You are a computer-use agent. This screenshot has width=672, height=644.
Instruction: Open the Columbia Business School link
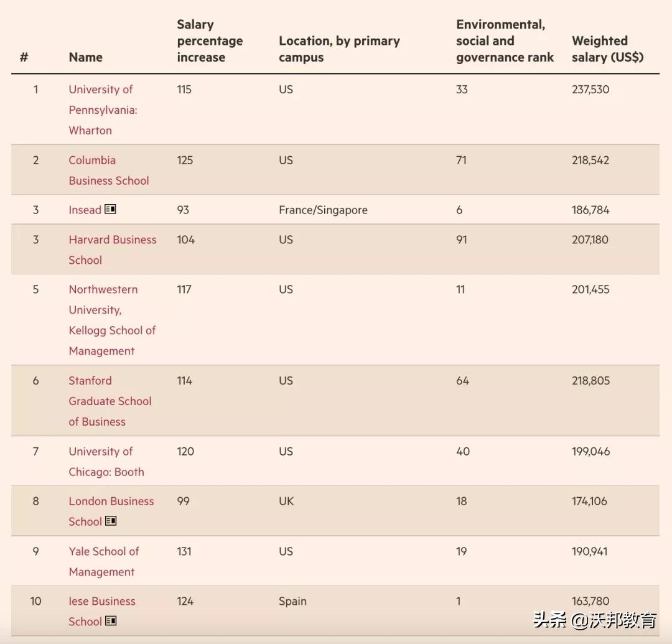(108, 170)
